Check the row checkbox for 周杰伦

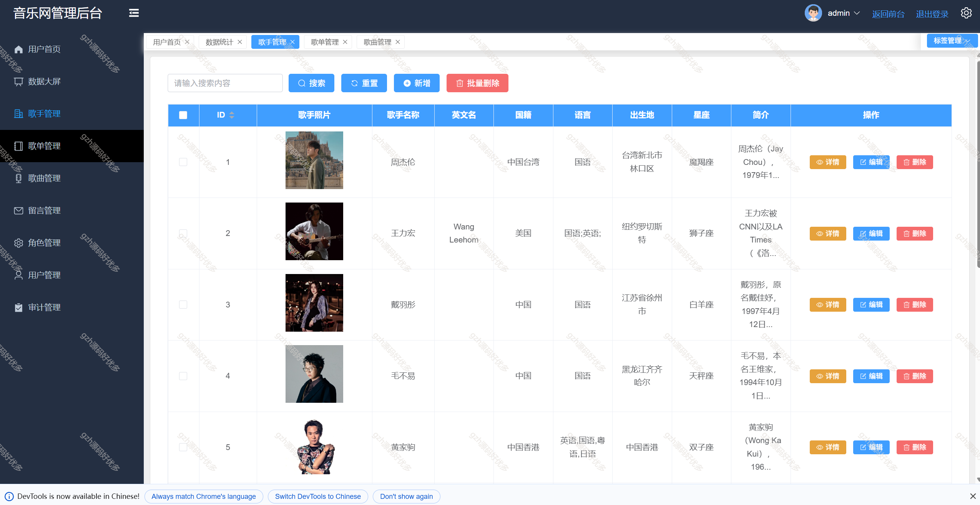pyautogui.click(x=183, y=162)
